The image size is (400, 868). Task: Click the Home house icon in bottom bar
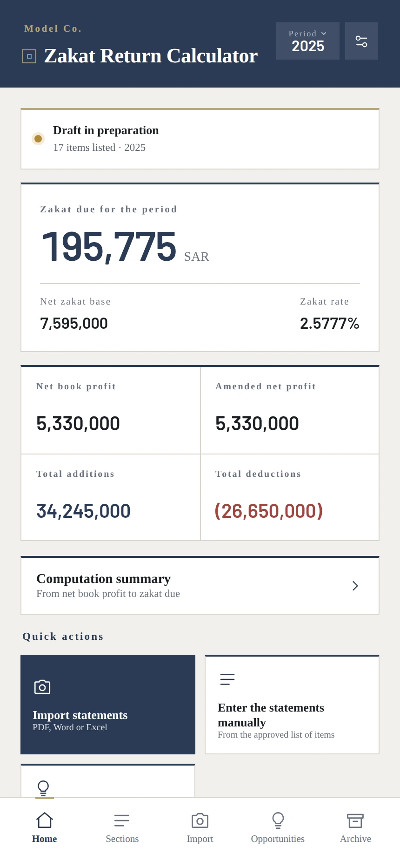click(45, 820)
